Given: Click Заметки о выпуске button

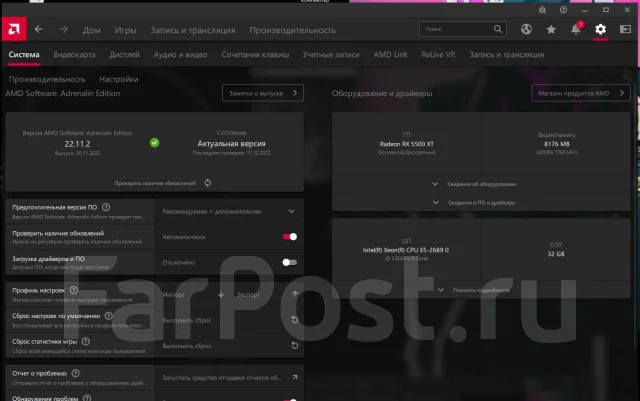Looking at the screenshot, I should click(263, 93).
